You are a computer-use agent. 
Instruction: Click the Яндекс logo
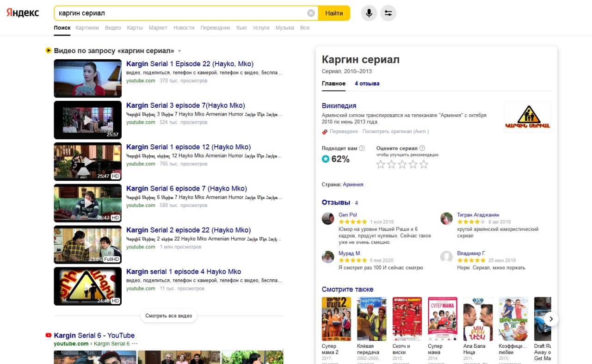tap(23, 13)
